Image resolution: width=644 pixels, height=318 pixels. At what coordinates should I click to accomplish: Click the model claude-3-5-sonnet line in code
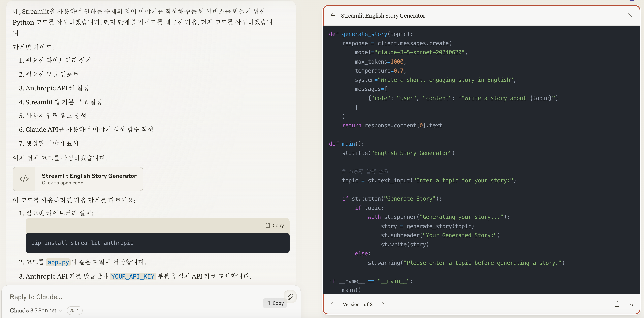411,52
